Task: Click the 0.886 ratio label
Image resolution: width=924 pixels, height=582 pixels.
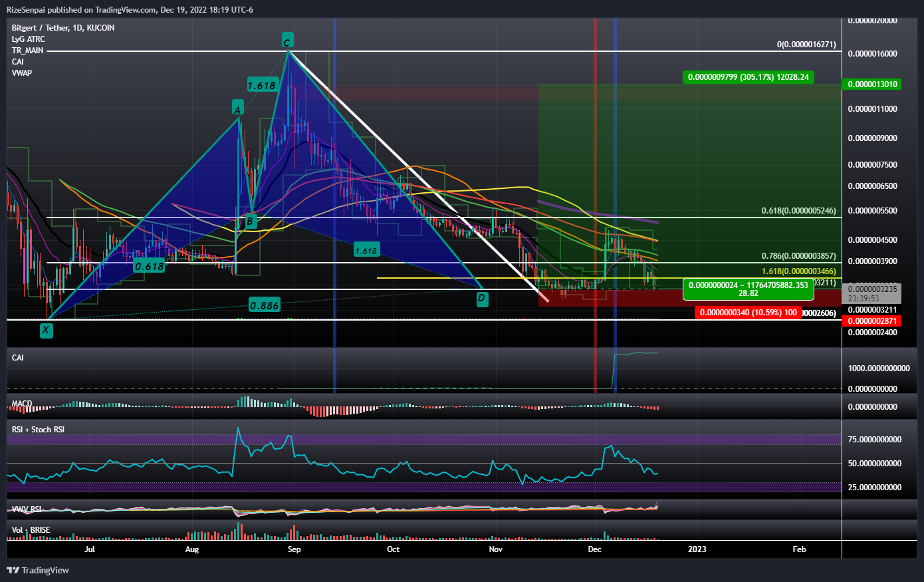Action: (264, 305)
